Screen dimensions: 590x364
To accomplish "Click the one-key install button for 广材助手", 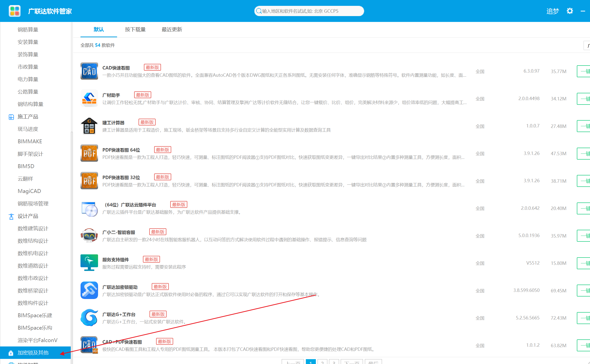I will (583, 99).
